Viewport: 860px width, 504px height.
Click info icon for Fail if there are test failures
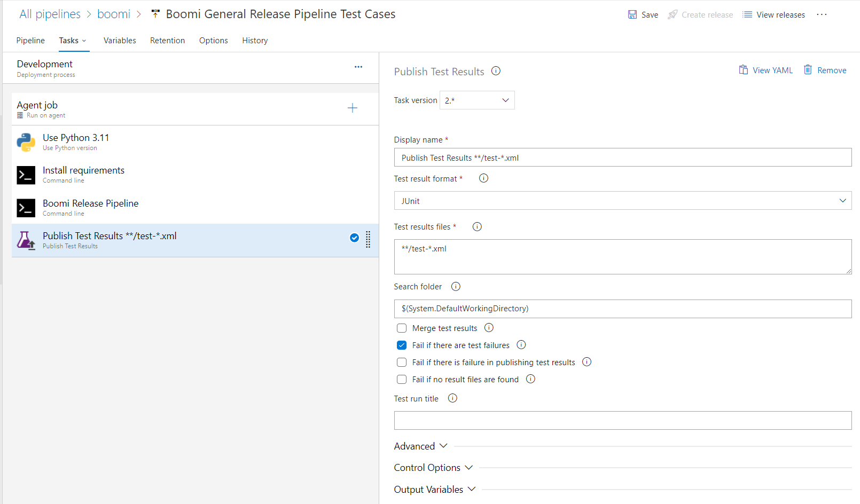(x=521, y=345)
